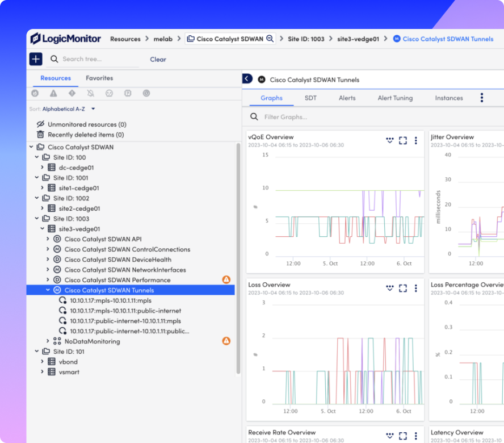Collapse the Cisco Catalyst SDWAN root folder
This screenshot has height=443, width=504.
[x=31, y=147]
